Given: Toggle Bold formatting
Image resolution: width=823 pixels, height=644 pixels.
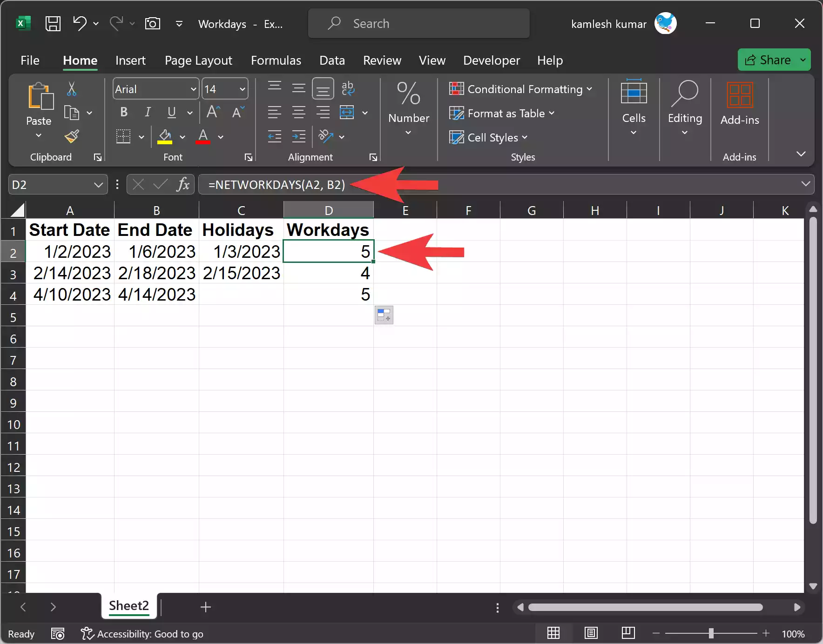Looking at the screenshot, I should [x=124, y=112].
